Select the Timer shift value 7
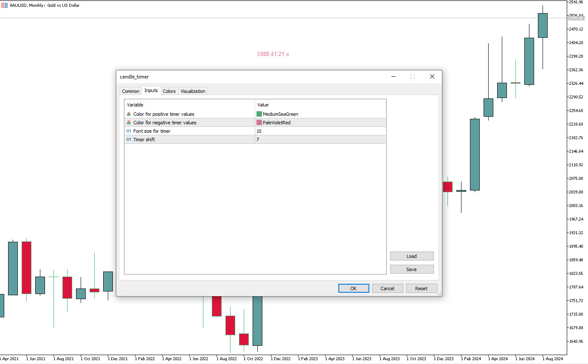 click(258, 140)
